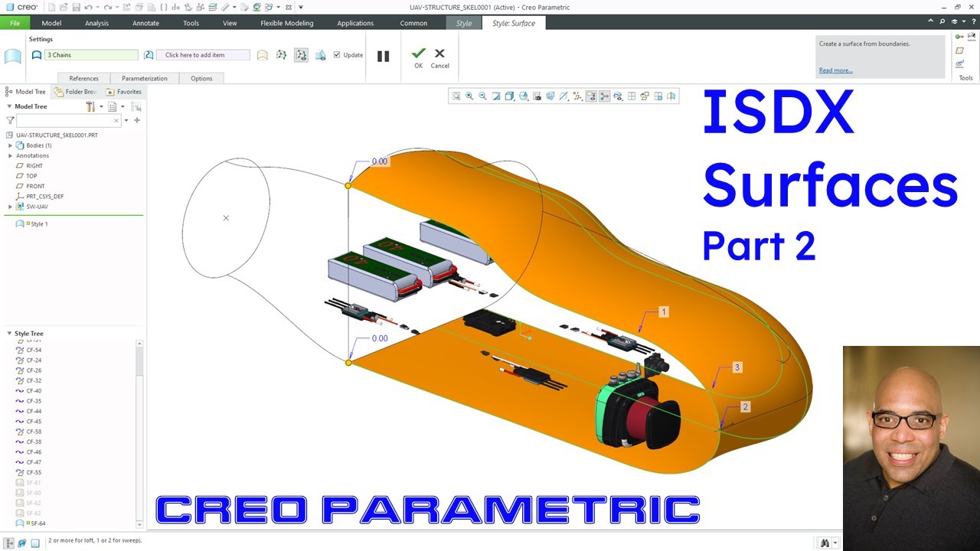Click the add filter plus icon

point(137,120)
